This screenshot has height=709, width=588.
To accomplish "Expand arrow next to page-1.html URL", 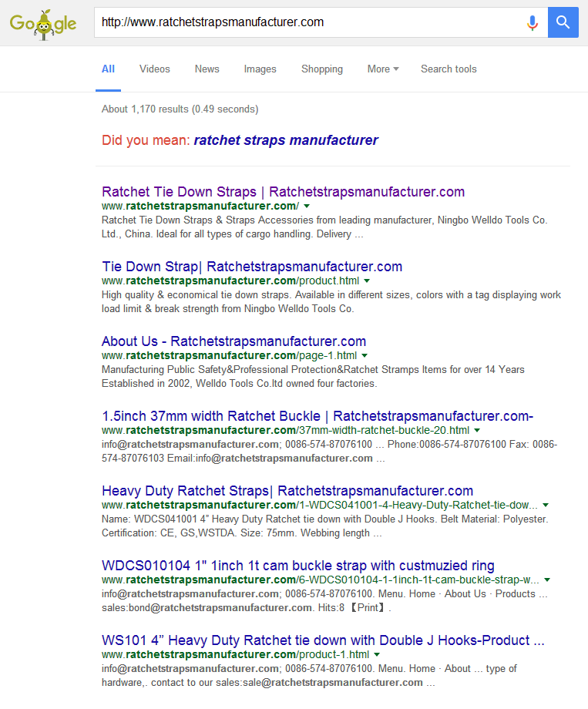I will pyautogui.click(x=365, y=356).
